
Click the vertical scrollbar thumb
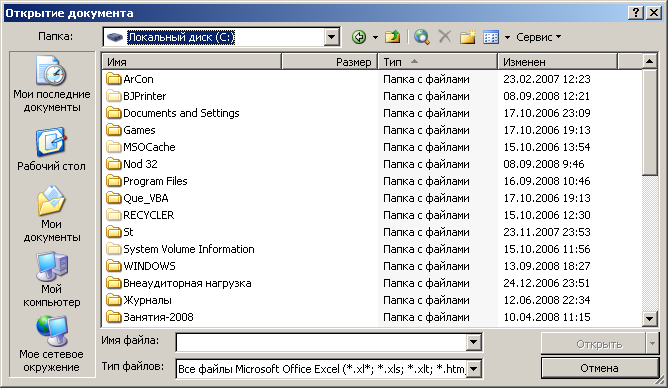click(x=649, y=122)
